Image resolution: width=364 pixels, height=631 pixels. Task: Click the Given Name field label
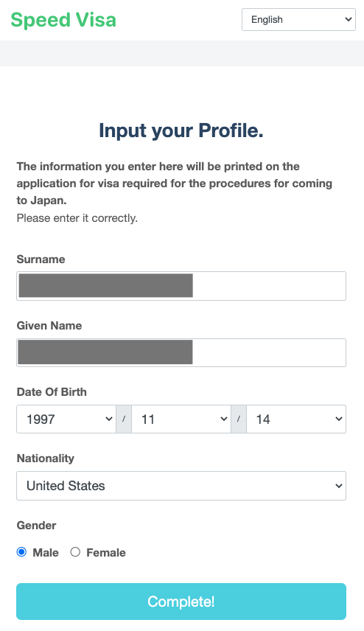pyautogui.click(x=49, y=326)
